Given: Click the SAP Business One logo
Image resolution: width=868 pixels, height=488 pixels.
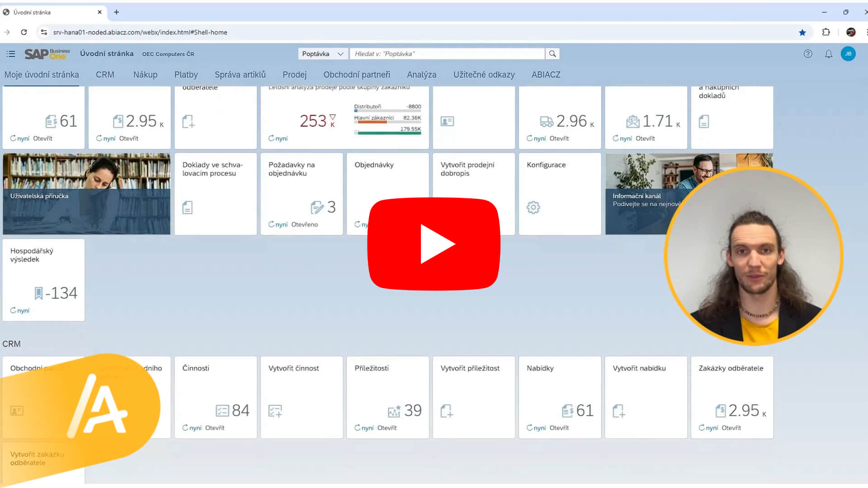Looking at the screenshot, I should (47, 54).
